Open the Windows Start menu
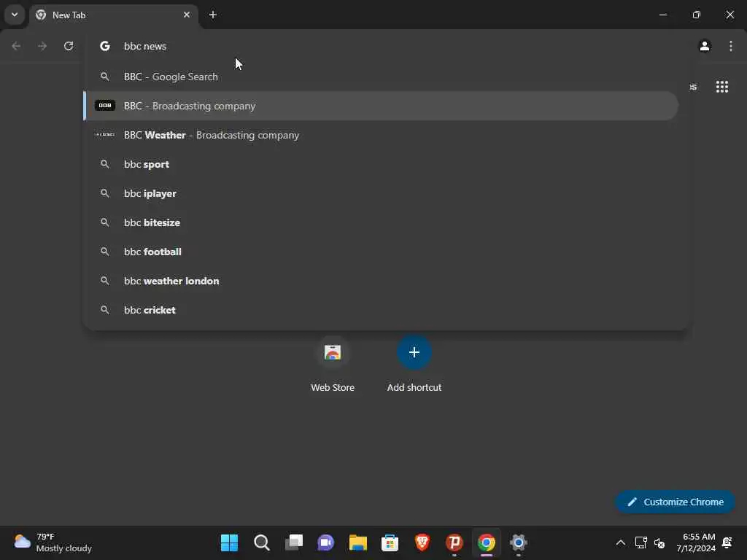The height and width of the screenshot is (560, 747). click(229, 542)
